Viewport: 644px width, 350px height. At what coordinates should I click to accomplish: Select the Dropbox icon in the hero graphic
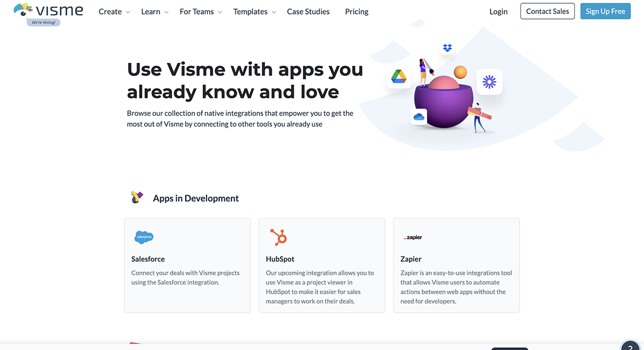coord(447,48)
